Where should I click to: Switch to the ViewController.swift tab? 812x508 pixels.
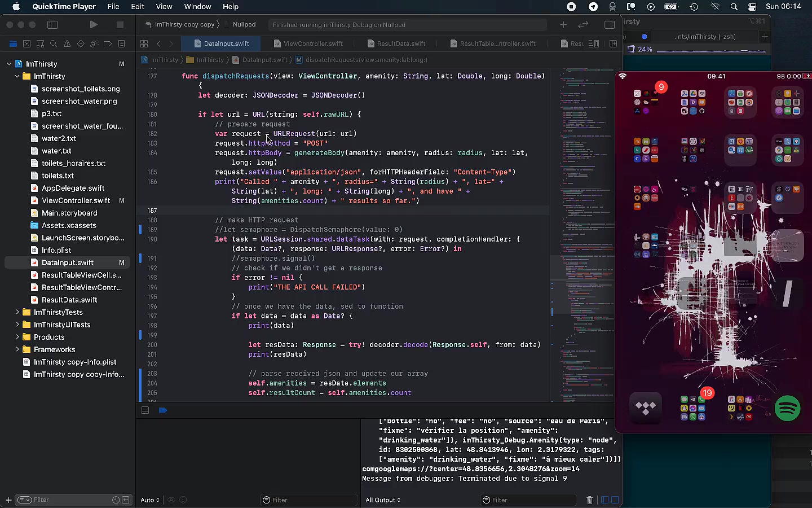tap(312, 43)
